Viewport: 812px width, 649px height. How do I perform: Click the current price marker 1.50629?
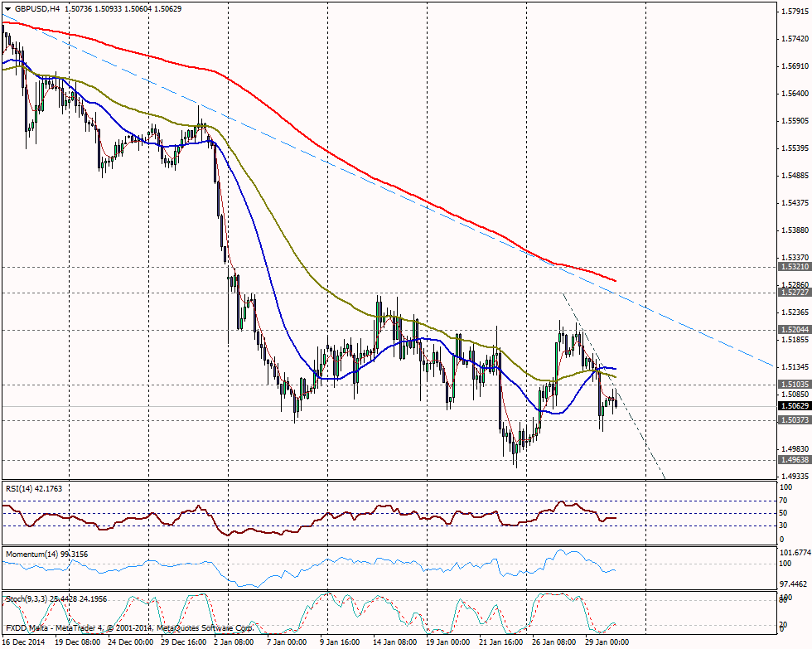tap(793, 406)
